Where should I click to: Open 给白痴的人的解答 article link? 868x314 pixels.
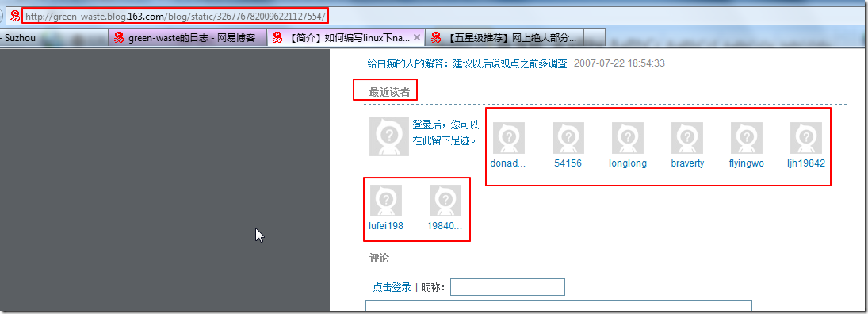[467, 63]
